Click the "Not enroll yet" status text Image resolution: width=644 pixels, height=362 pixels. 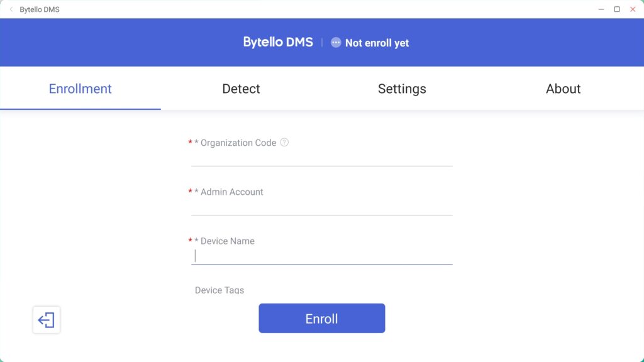coord(377,43)
